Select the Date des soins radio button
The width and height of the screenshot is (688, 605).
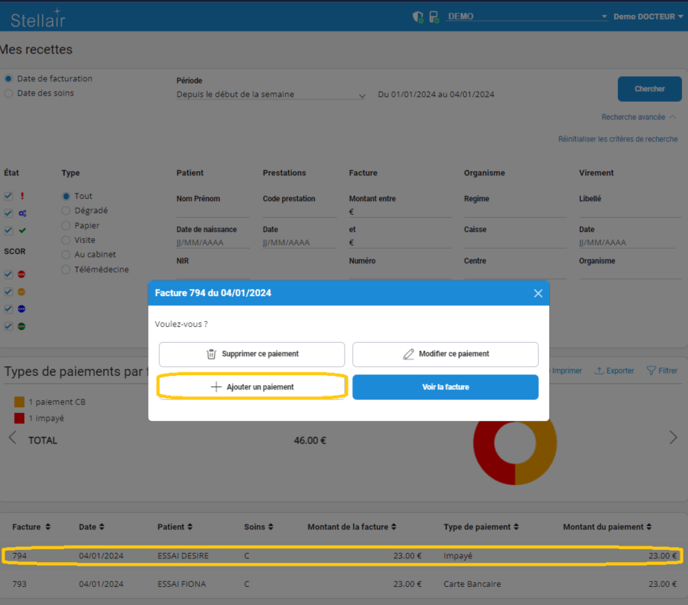pos(9,94)
